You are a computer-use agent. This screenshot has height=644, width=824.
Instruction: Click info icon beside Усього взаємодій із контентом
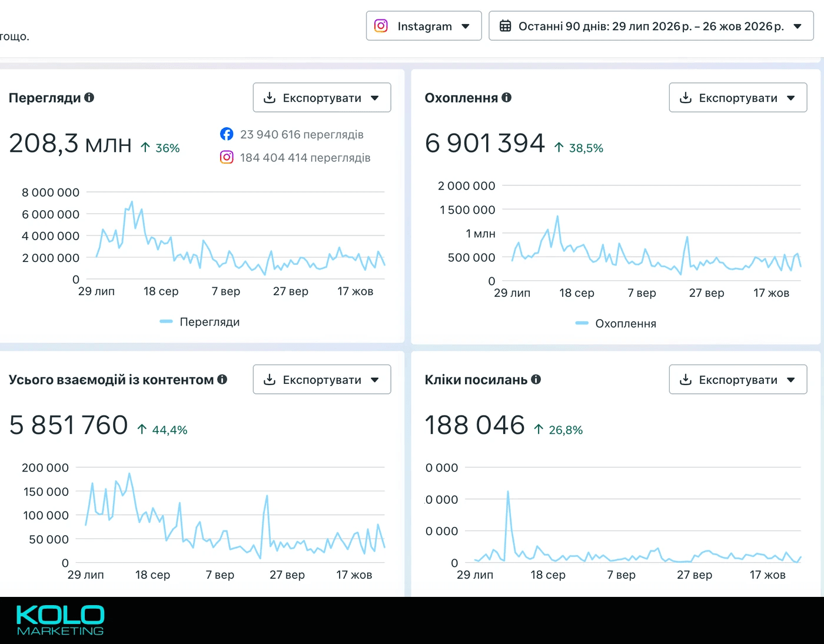pos(222,380)
